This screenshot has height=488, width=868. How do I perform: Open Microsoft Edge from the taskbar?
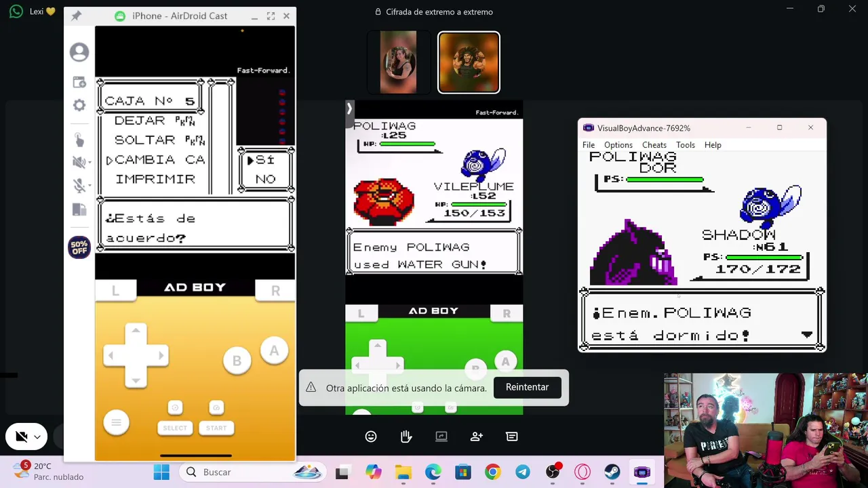(x=433, y=472)
